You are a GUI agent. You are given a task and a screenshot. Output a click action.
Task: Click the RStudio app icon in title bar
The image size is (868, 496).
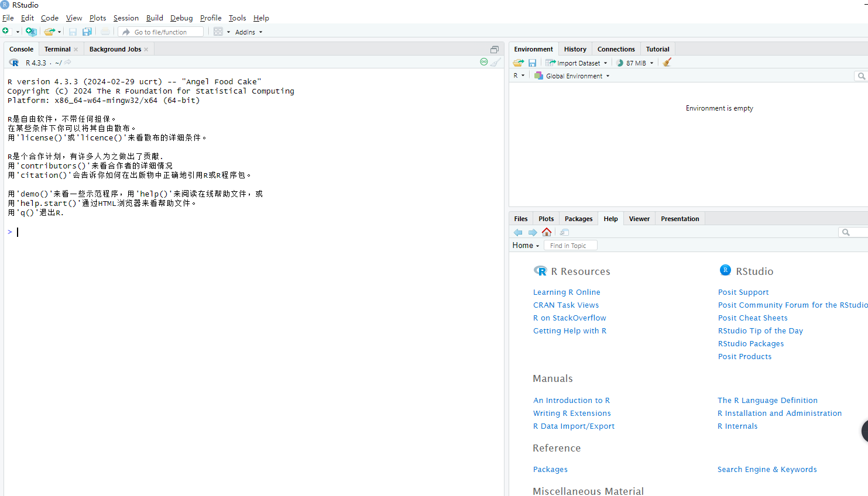pos(5,5)
